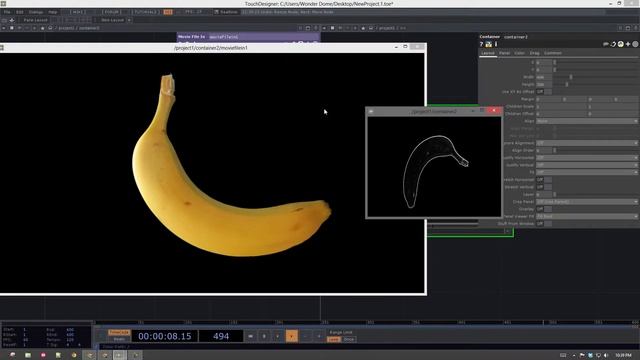Image resolution: width=640 pixels, height=360 pixels.
Task: Select Beats display mode
Action: 119,339
